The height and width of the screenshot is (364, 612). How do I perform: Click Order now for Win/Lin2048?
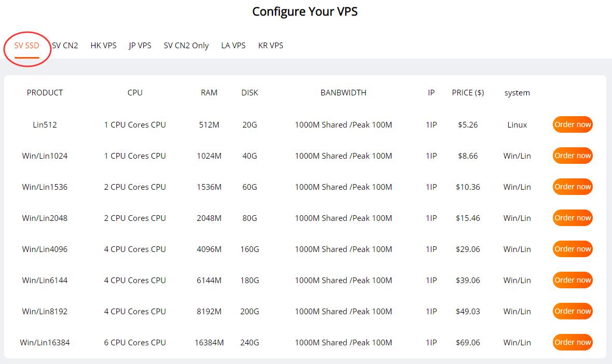click(x=573, y=218)
